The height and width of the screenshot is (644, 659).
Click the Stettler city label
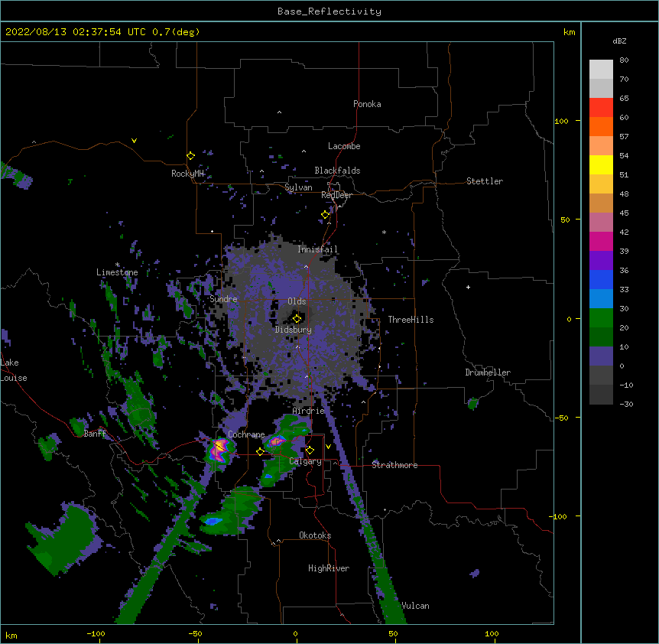point(485,181)
